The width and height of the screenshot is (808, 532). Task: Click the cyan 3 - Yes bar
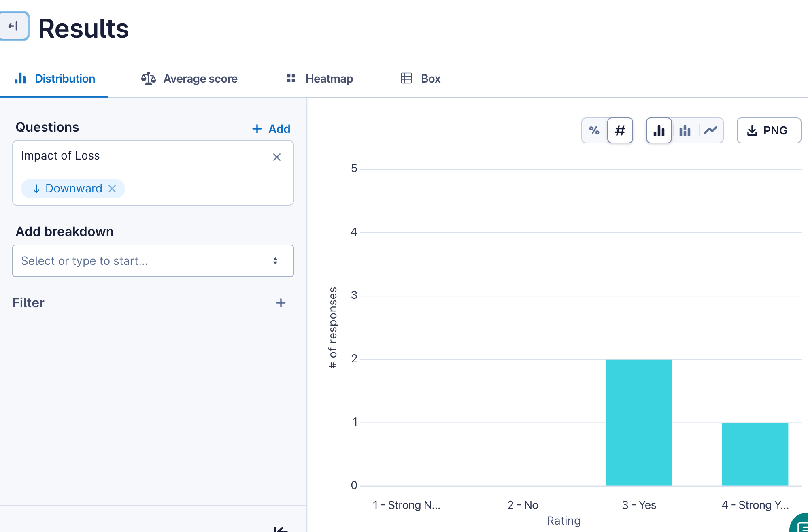coord(638,422)
